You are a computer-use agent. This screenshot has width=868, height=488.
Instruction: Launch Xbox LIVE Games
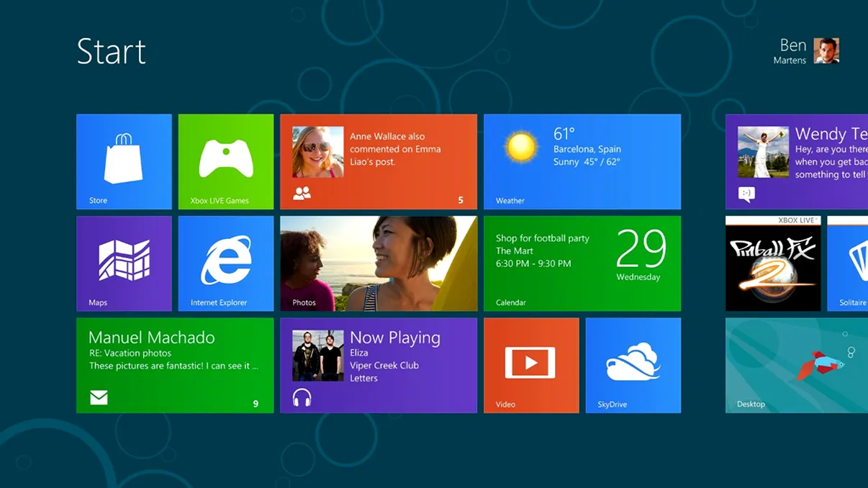pos(225,161)
